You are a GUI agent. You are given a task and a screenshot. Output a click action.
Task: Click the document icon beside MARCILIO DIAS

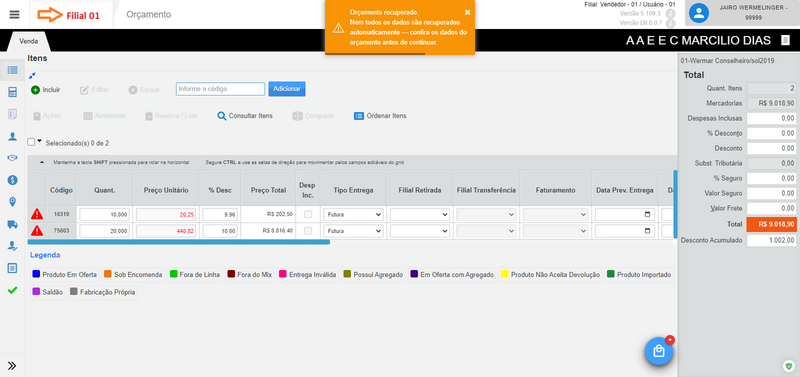(785, 40)
